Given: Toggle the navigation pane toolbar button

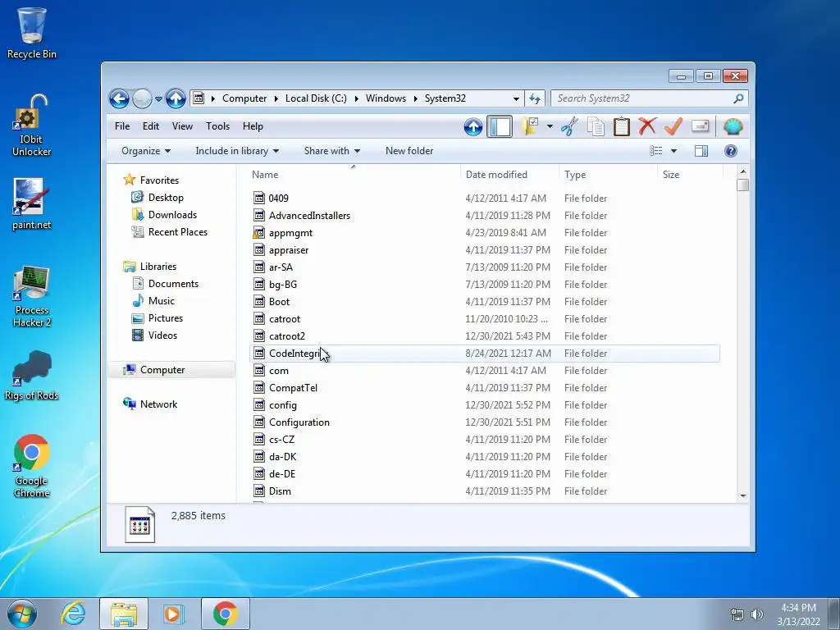Looking at the screenshot, I should [500, 127].
